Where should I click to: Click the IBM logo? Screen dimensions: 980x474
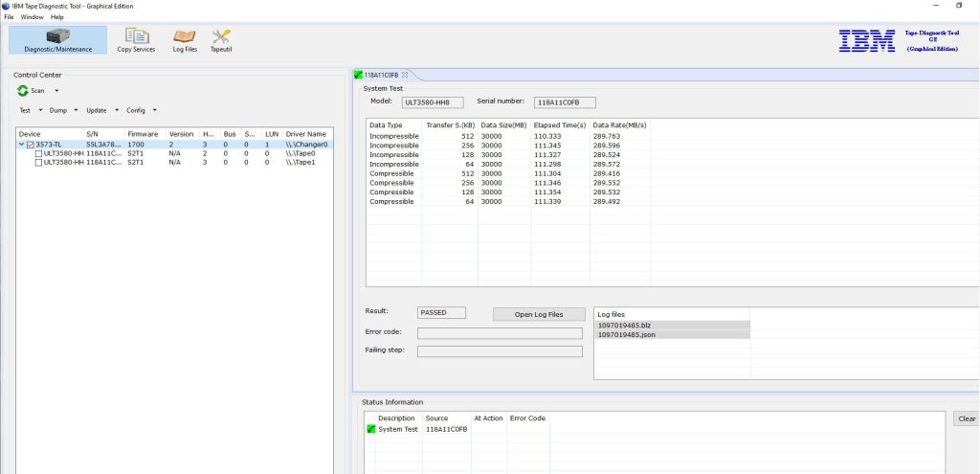coord(866,40)
